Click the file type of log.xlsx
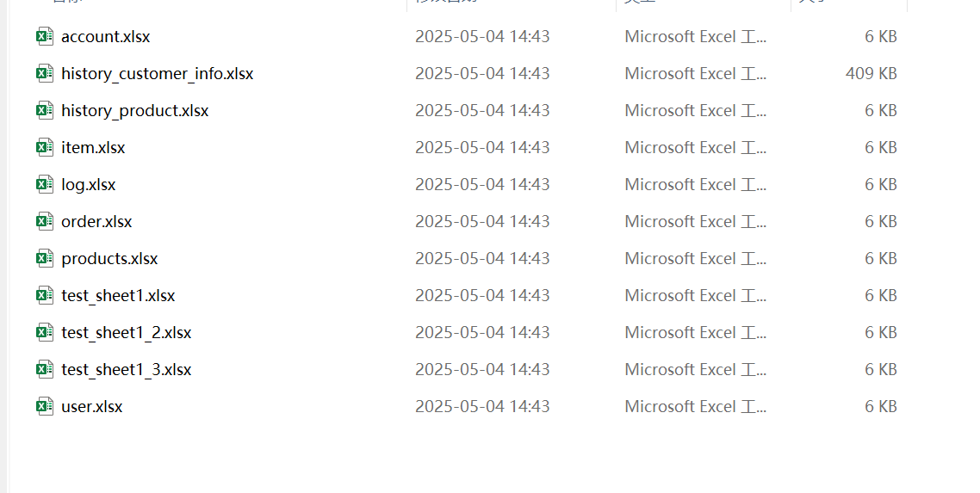 pyautogui.click(x=696, y=184)
